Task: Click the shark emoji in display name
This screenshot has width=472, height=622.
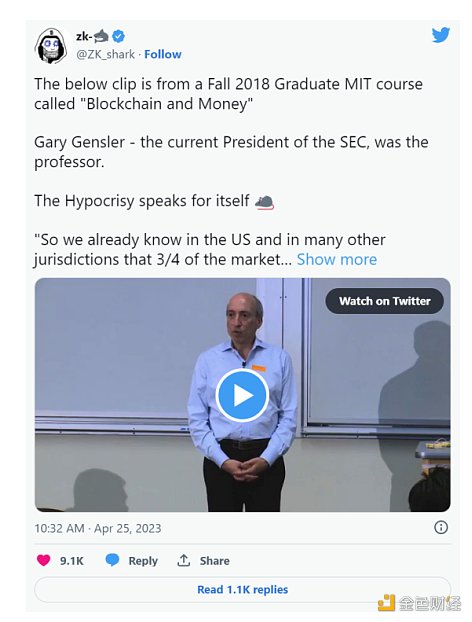Action: [x=102, y=36]
